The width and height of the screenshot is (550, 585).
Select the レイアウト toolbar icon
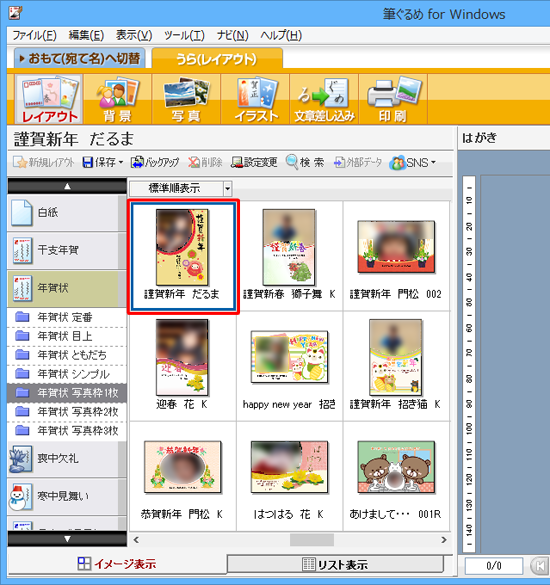49,99
